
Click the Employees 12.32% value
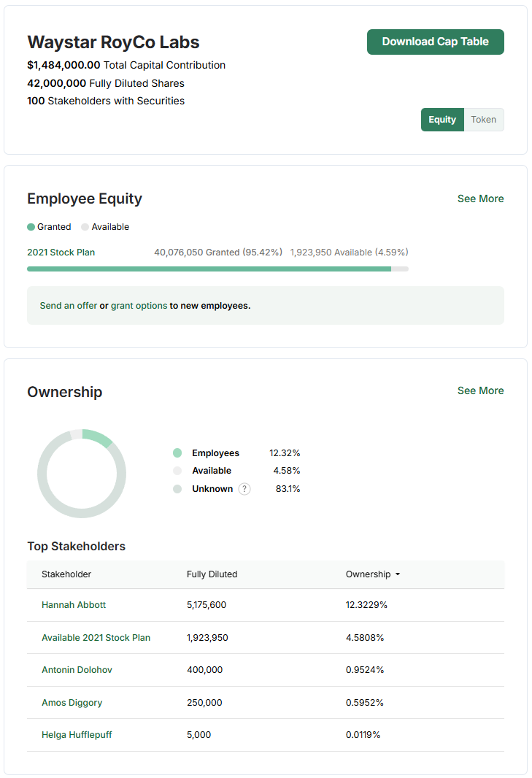tap(285, 453)
